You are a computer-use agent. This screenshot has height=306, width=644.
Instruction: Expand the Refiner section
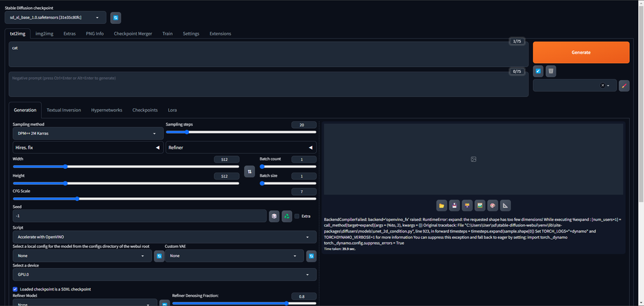click(240, 148)
